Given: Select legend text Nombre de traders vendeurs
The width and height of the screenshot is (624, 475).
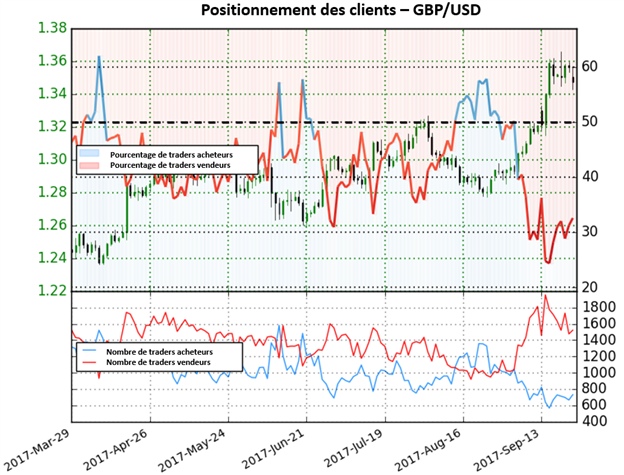Looking at the screenshot, I should (x=158, y=362).
